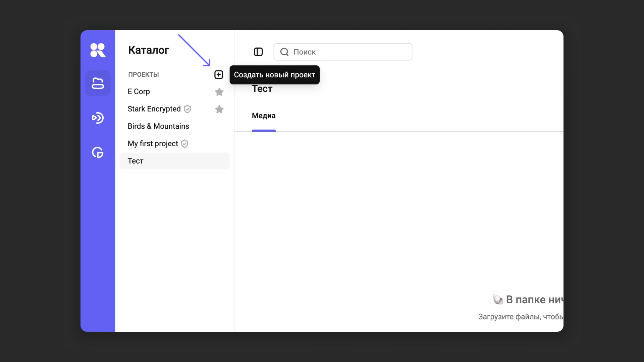
Task: Click the shield icon next to Stark Encrypted
Action: pos(187,109)
